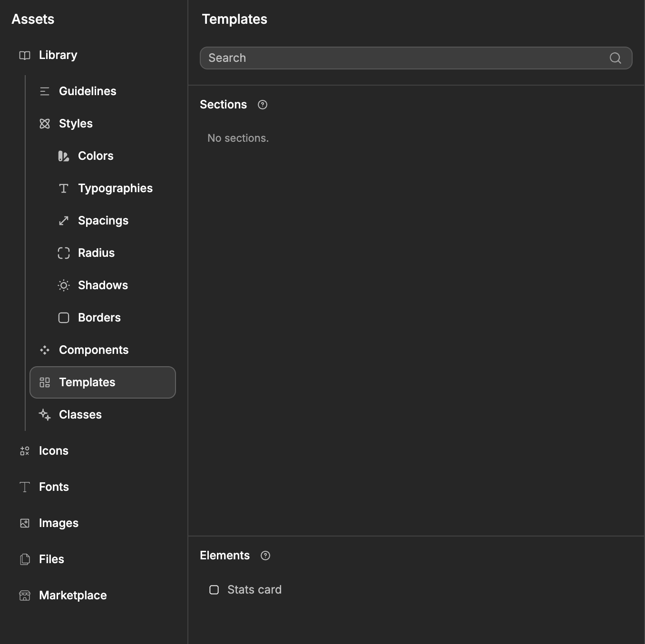
Task: Click the Files document icon
Action: [x=25, y=559]
